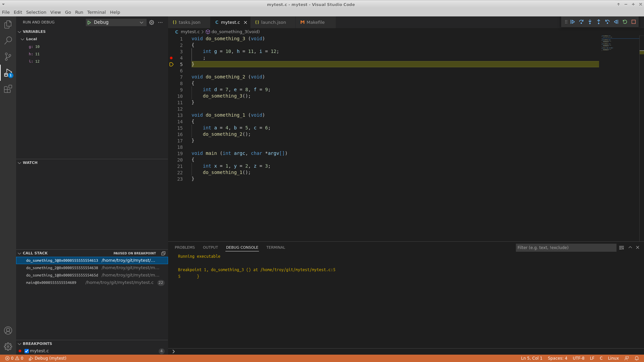The image size is (644, 362).
Task: Close the mytest.c editor tab
Action: (246, 22)
